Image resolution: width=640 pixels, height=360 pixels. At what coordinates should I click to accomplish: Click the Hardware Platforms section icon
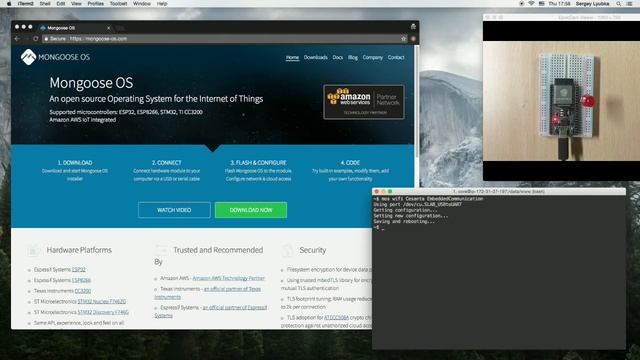(33, 250)
